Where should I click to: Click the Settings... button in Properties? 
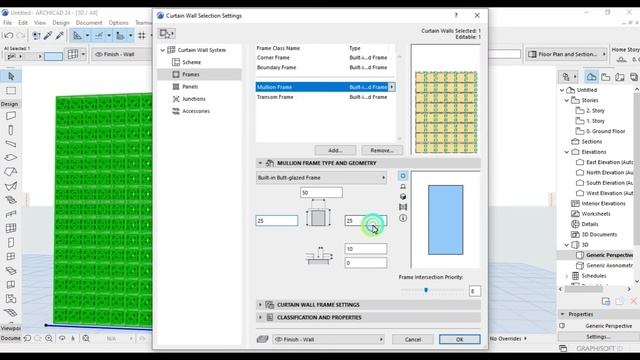click(x=598, y=337)
